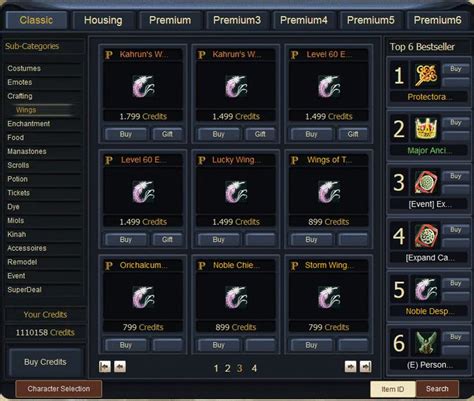The width and height of the screenshot is (474, 401).
Task: Click the Lucky Wing item feather icon
Action: point(236,192)
